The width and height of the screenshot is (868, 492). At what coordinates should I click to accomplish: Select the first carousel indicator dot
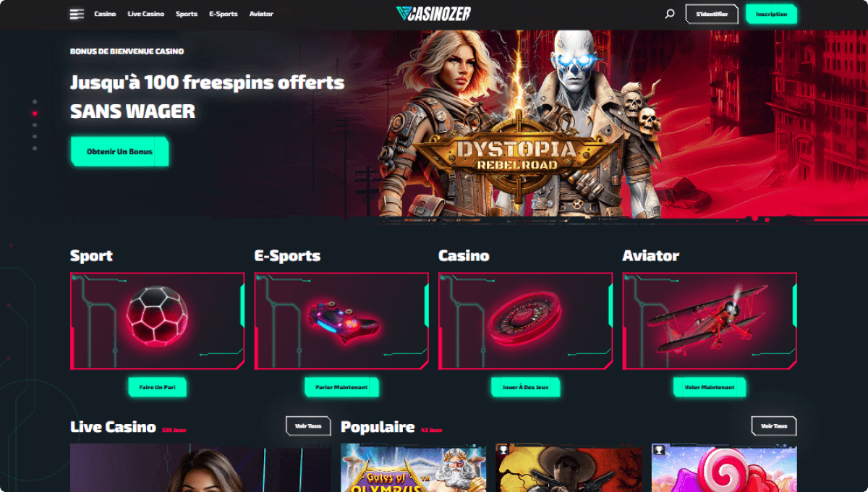(x=35, y=102)
